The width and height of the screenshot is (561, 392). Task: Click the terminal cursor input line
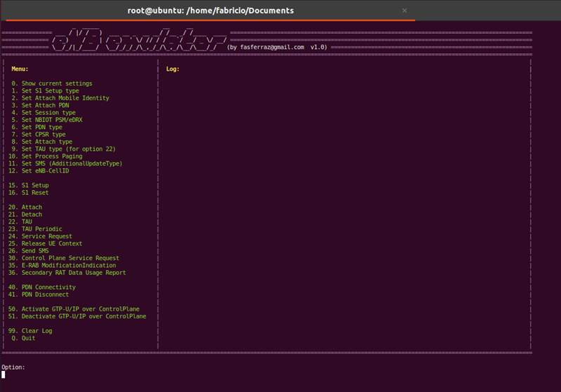[x=4, y=374]
